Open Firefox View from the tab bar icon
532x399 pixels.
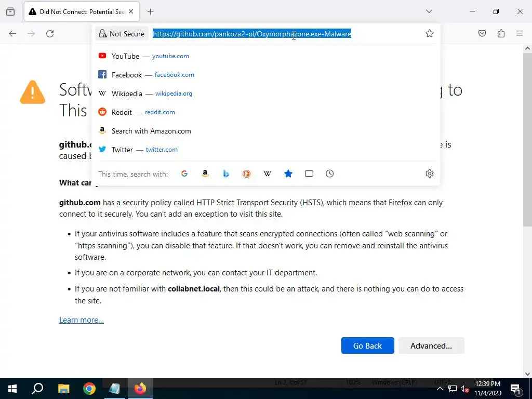pyautogui.click(x=10, y=11)
